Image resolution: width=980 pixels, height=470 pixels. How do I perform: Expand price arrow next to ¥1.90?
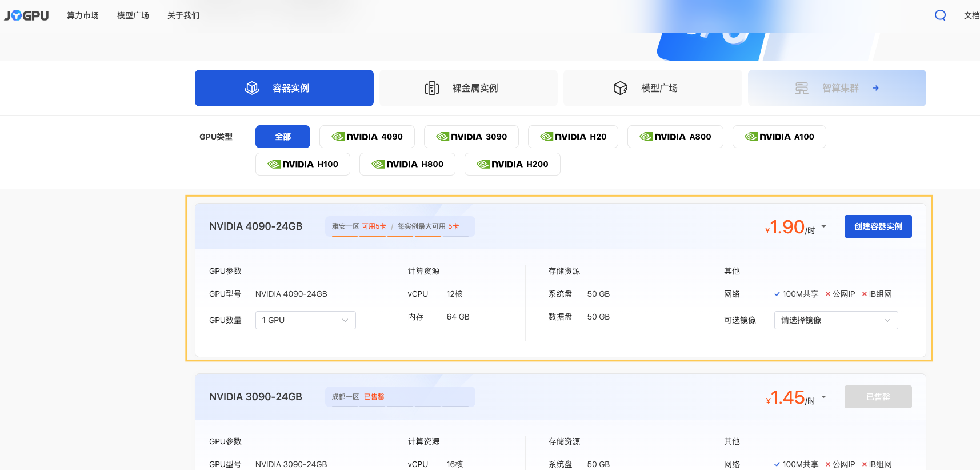click(x=824, y=226)
